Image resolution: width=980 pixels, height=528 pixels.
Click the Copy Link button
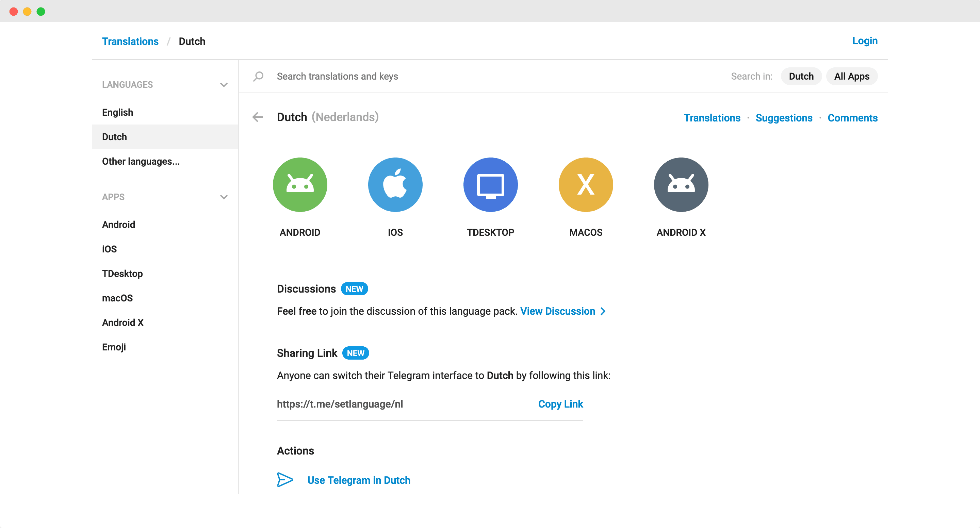(560, 404)
